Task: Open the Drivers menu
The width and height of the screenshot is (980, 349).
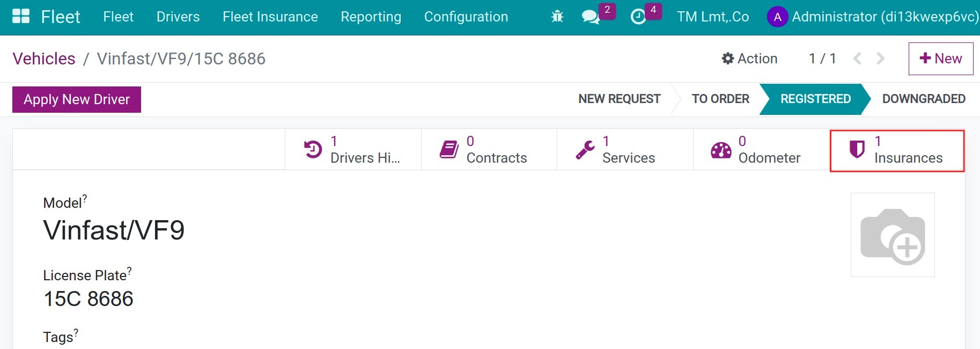Action: click(x=178, y=17)
